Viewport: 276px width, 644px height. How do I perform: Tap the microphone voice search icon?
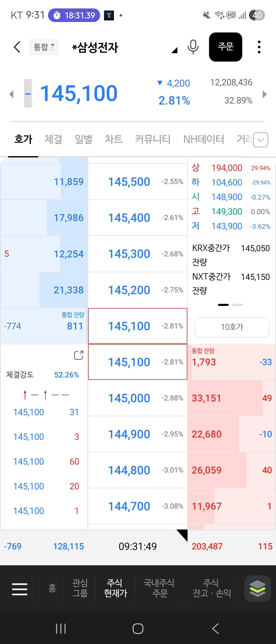click(193, 47)
